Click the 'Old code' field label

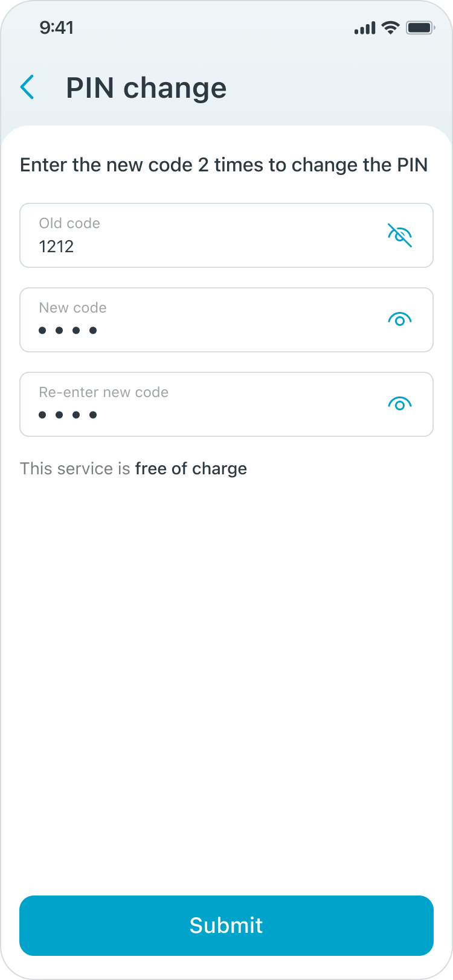(x=69, y=223)
